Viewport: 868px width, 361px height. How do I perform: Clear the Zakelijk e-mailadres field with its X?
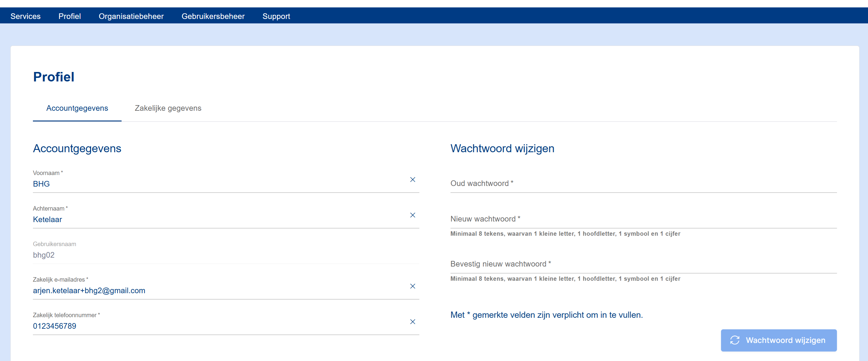coord(413,286)
